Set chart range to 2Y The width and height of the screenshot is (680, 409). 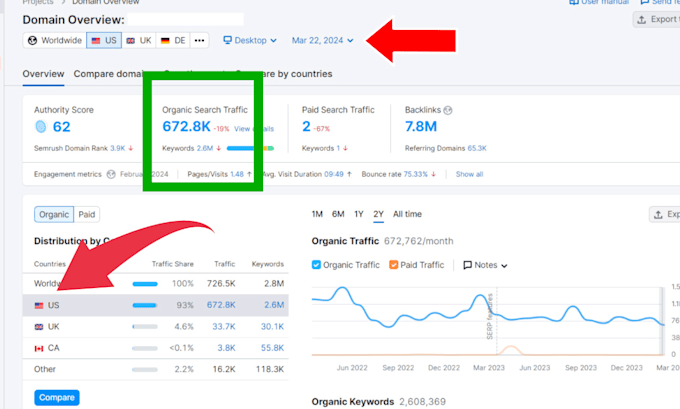[379, 214]
